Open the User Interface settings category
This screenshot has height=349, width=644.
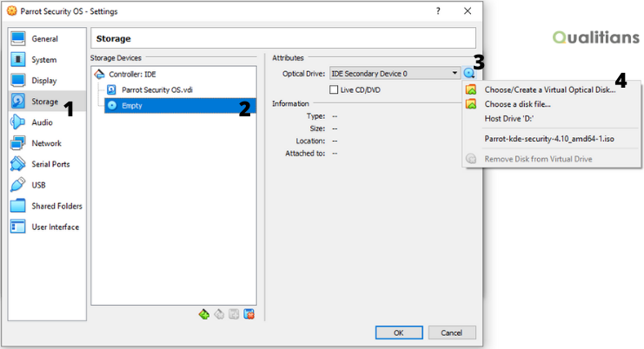pos(46,227)
